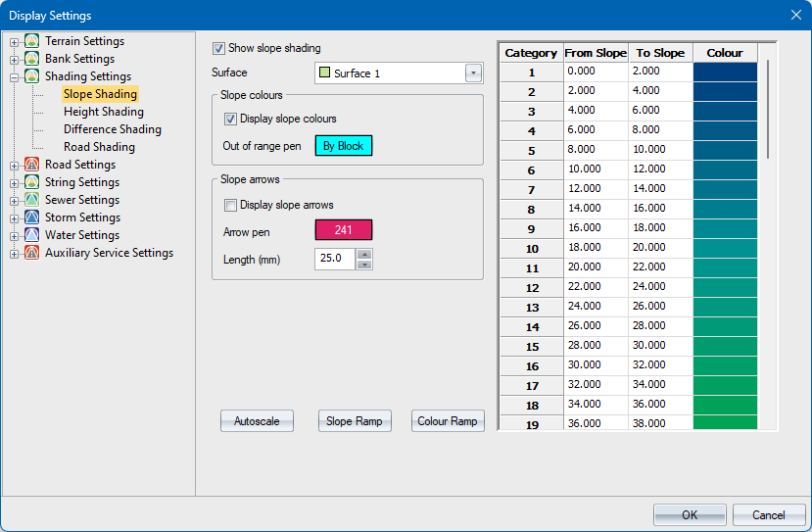Image resolution: width=812 pixels, height=532 pixels.
Task: Enable Display slope arrows checkbox
Action: coord(231,205)
